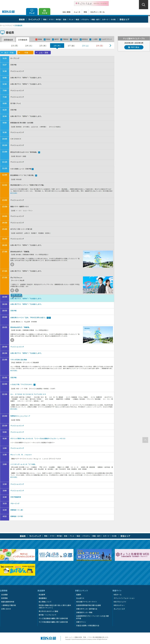Open the きょうとDays program thumbnail
Screen dimensions: 150x644
pyautogui.click(x=98, y=285)
